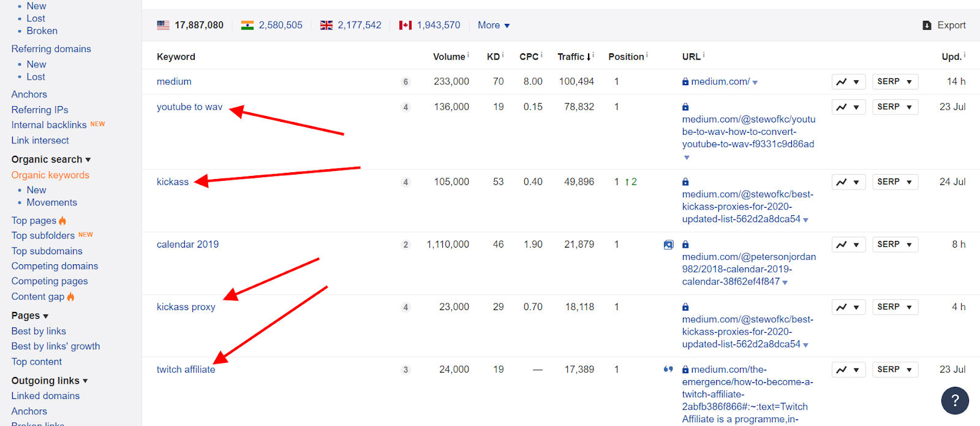
Task: Open Link intersect in sidebar
Action: click(x=40, y=140)
